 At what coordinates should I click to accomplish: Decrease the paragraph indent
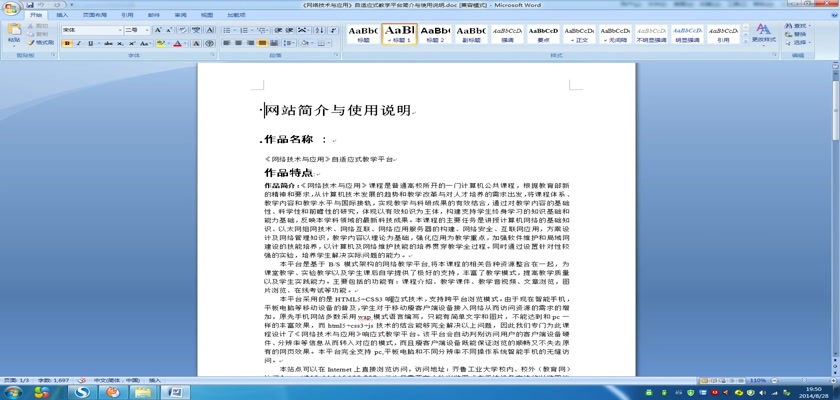pos(278,30)
